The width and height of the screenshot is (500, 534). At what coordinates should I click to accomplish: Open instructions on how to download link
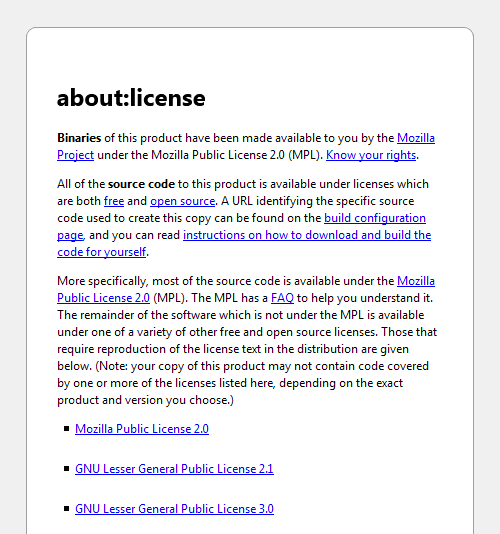click(307, 235)
